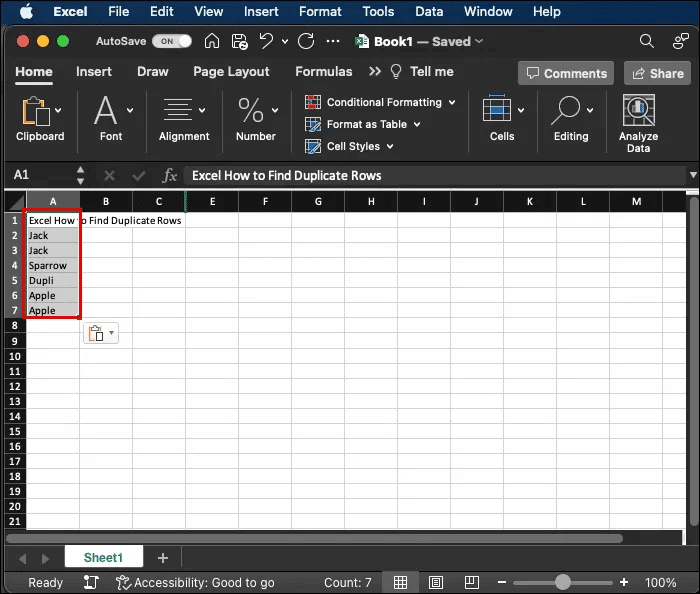
Task: Click the Share button
Action: pos(657,73)
